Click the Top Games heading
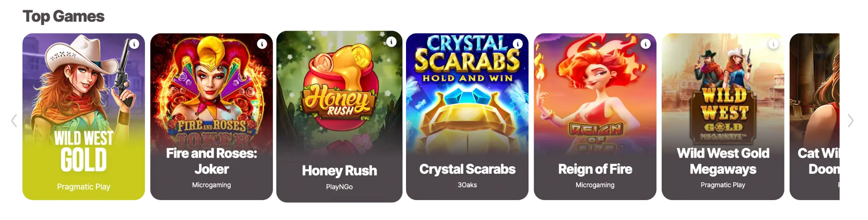This screenshot has height=220, width=868. point(64,16)
